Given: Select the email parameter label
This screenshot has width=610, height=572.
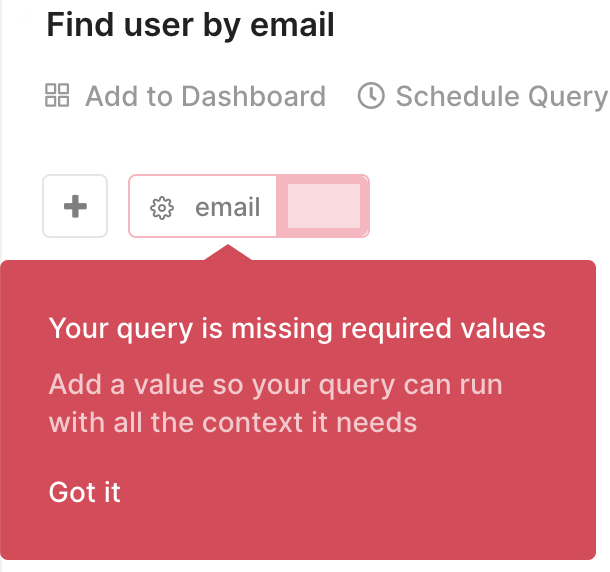Looking at the screenshot, I should coord(228,207).
